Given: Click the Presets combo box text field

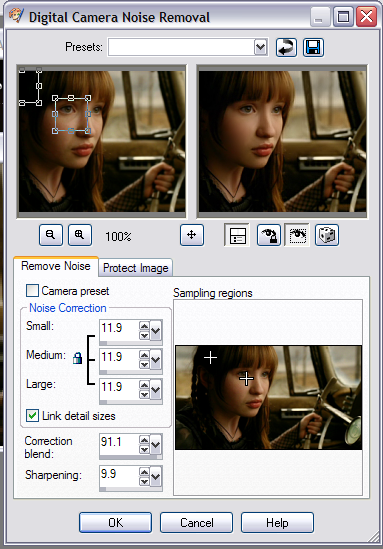Looking at the screenshot, I should (x=181, y=47).
